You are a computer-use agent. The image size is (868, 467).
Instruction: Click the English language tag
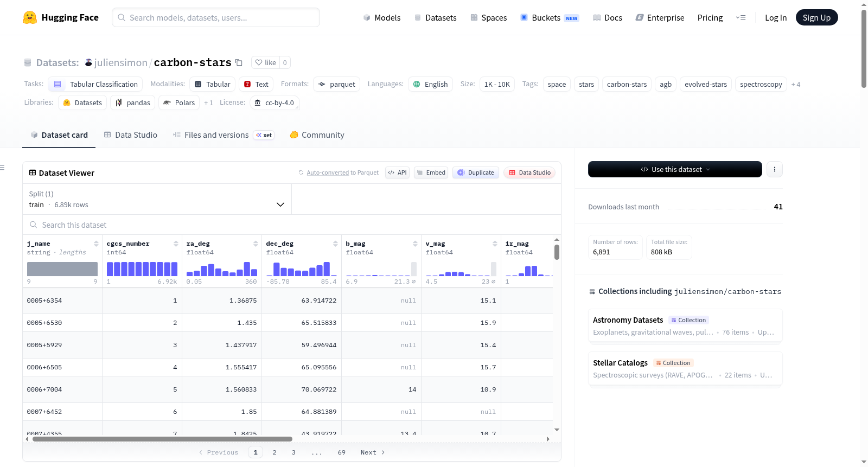tap(430, 84)
